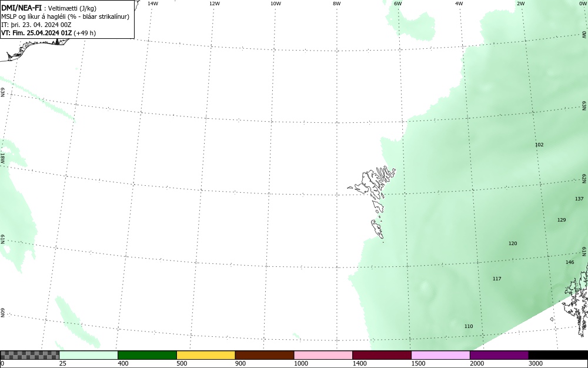Click the 12W longitude label

coord(214,4)
